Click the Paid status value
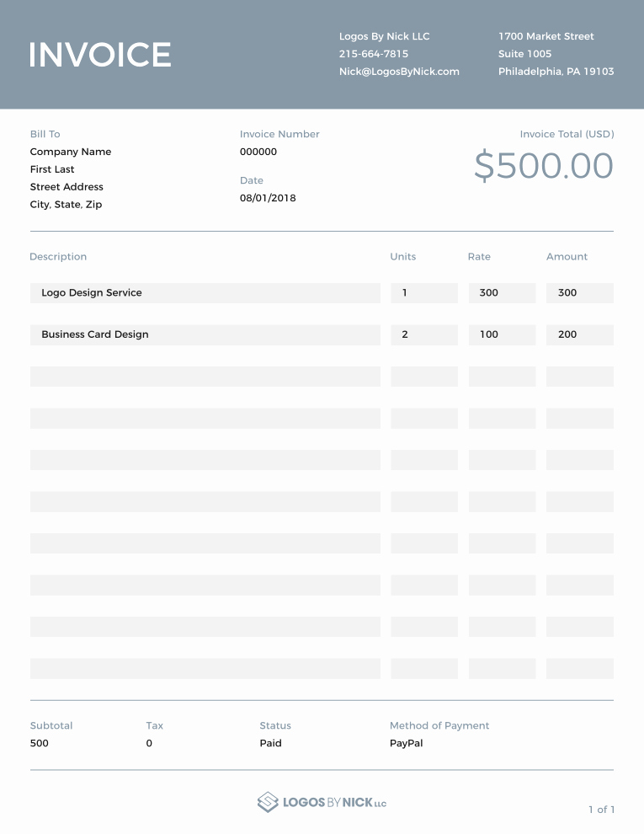This screenshot has width=644, height=834. pos(270,743)
